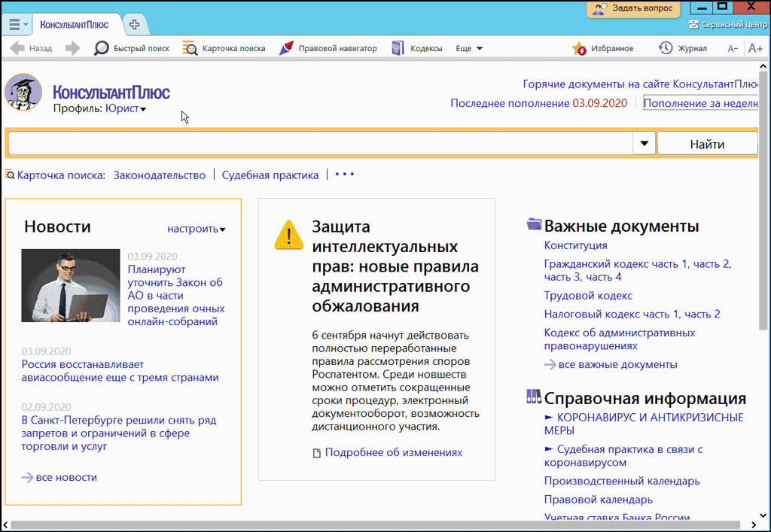Open Сервисный центр link
The height and width of the screenshot is (532, 771).
[728, 24]
